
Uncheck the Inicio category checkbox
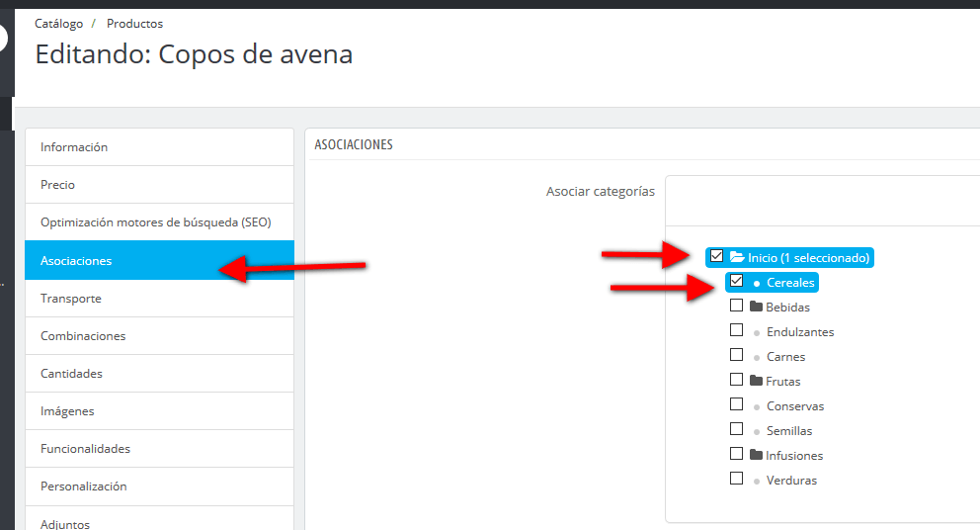(717, 256)
